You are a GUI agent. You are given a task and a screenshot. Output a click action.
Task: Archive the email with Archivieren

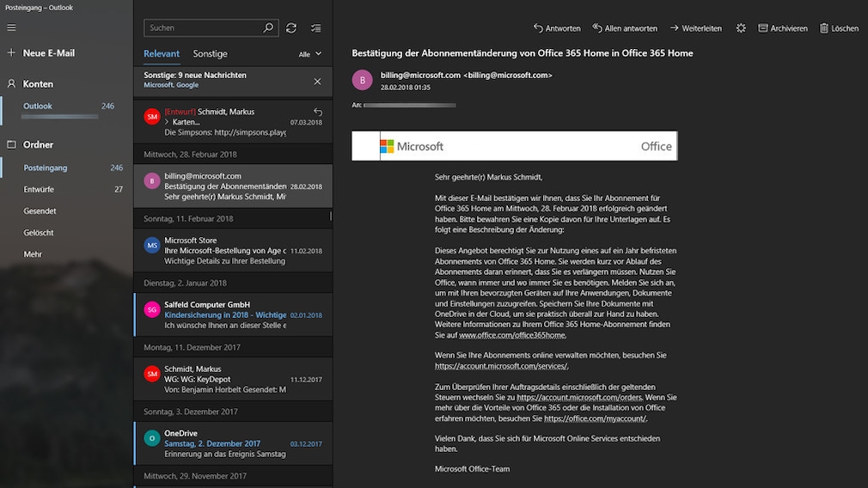pyautogui.click(x=783, y=28)
